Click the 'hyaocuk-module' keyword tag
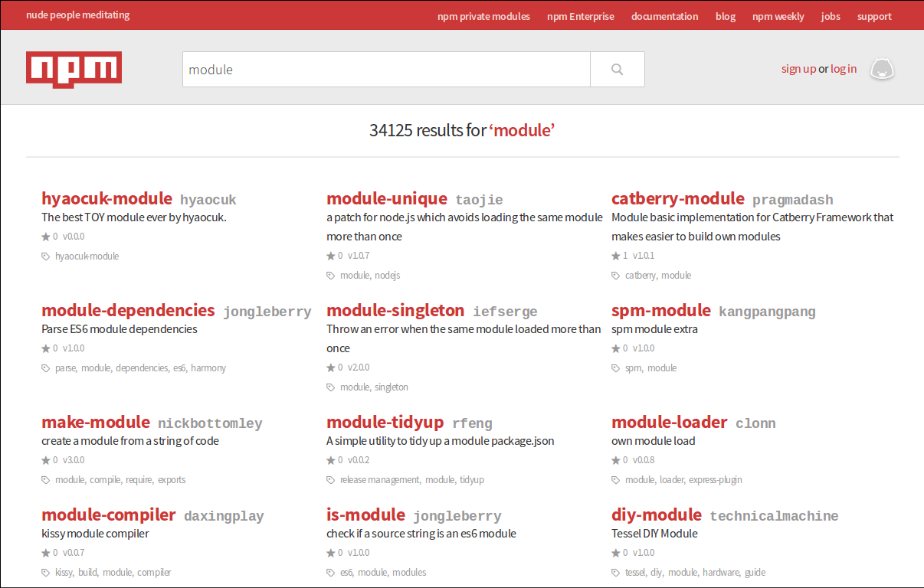Screen dimensions: 924x588 87,256
